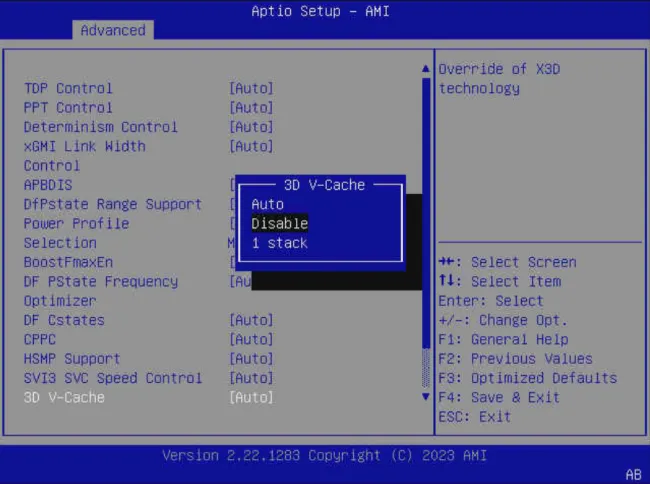
Task: Open TDP Control Auto value
Action: 251,88
